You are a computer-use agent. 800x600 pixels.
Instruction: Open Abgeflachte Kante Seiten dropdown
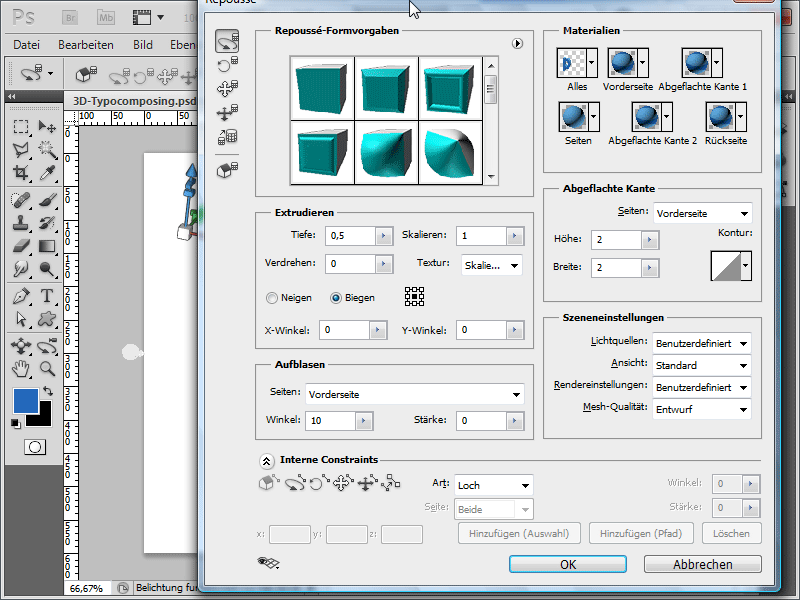pyautogui.click(x=703, y=213)
